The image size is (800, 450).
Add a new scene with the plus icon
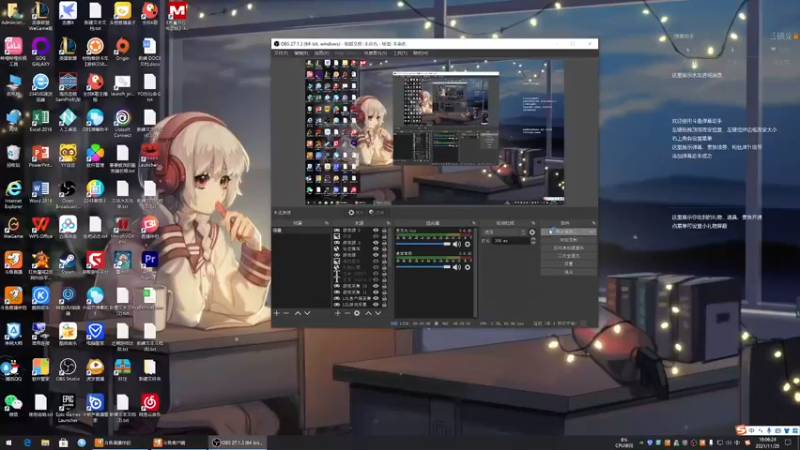pos(277,313)
